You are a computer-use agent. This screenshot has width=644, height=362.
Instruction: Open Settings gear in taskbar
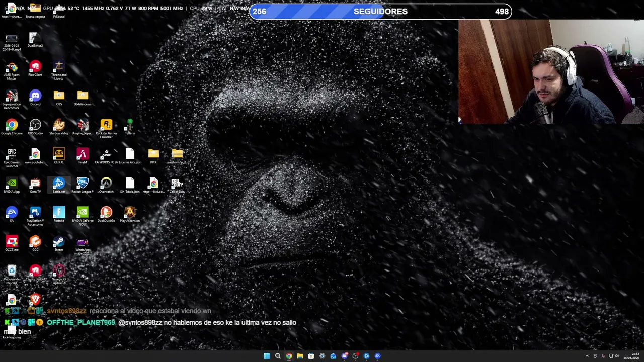tap(322, 356)
